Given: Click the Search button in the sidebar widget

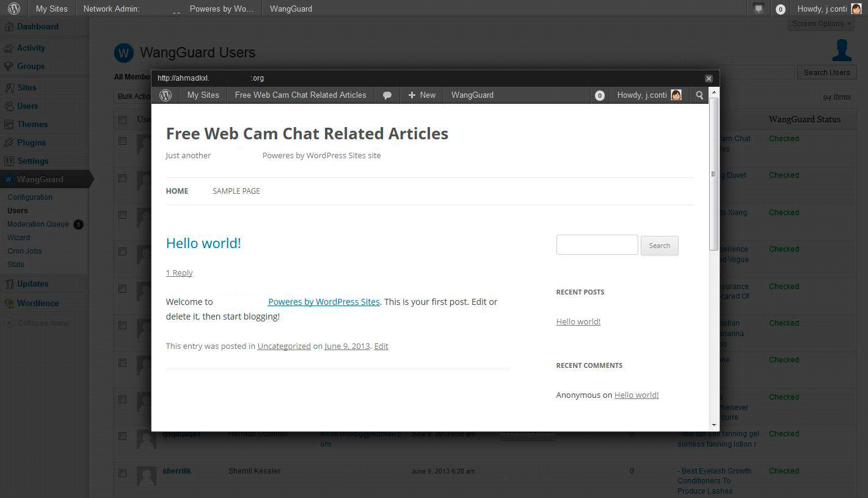Looking at the screenshot, I should pyautogui.click(x=660, y=246).
